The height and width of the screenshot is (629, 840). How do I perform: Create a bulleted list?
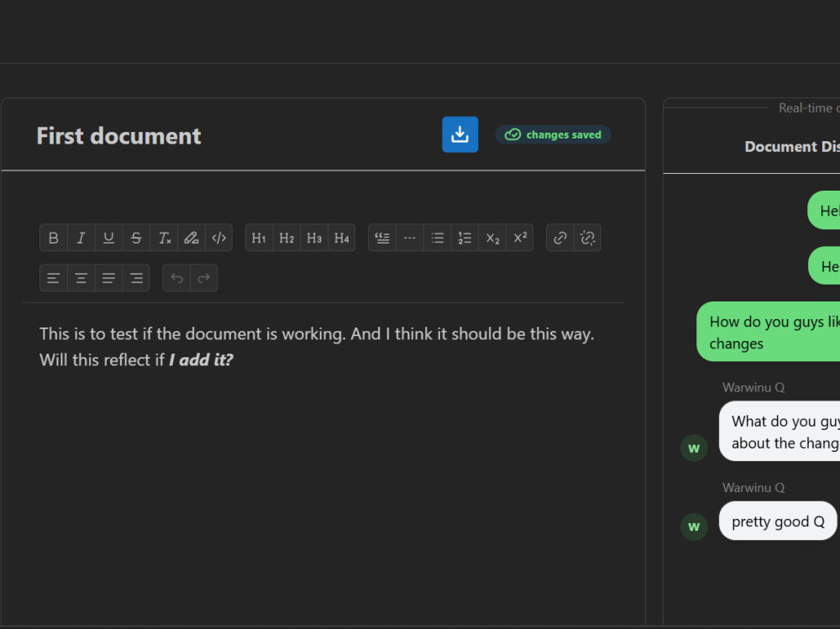pos(437,238)
